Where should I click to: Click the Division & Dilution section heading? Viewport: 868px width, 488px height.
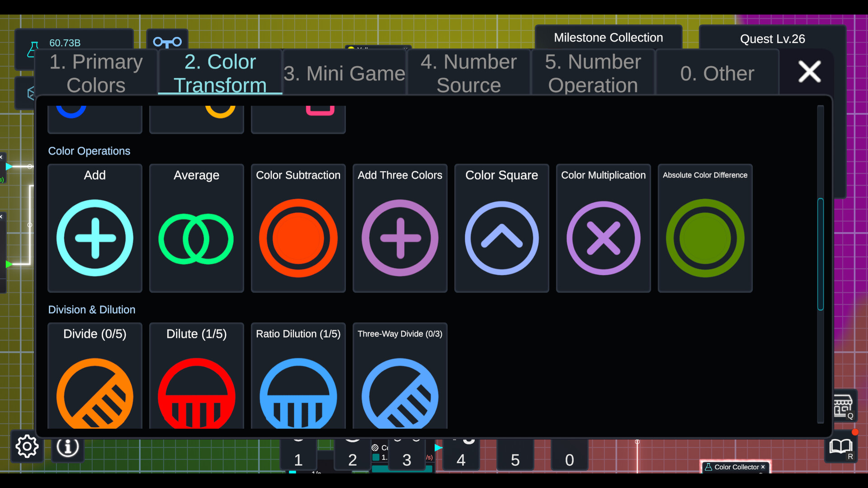[x=92, y=310]
